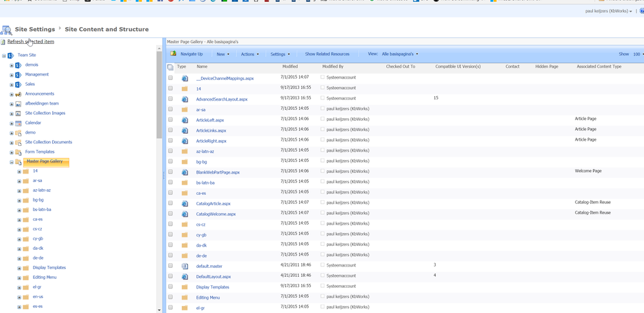Viewport: 644px width, 313px height.
Task: Click the Navigate Up folder arrow icon
Action: [173, 54]
